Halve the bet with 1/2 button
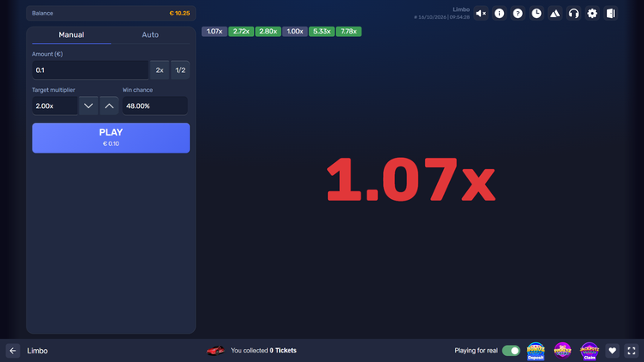 [x=180, y=70]
